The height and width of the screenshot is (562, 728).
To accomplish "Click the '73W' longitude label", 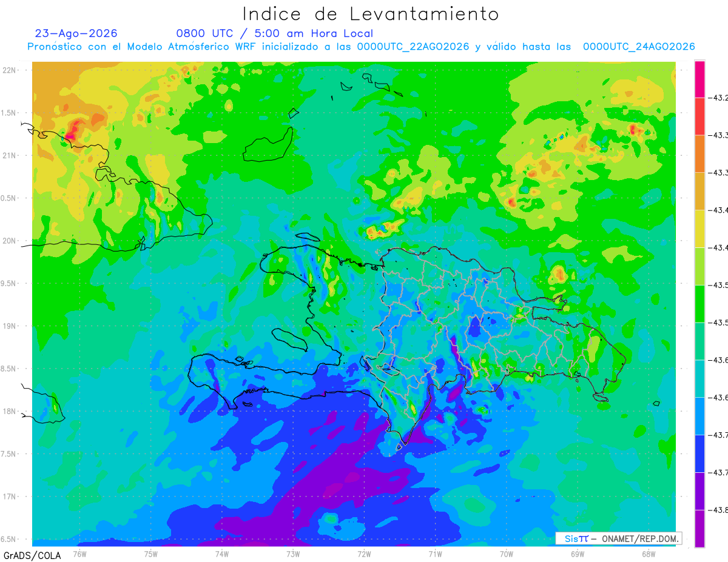I will coord(293,553).
